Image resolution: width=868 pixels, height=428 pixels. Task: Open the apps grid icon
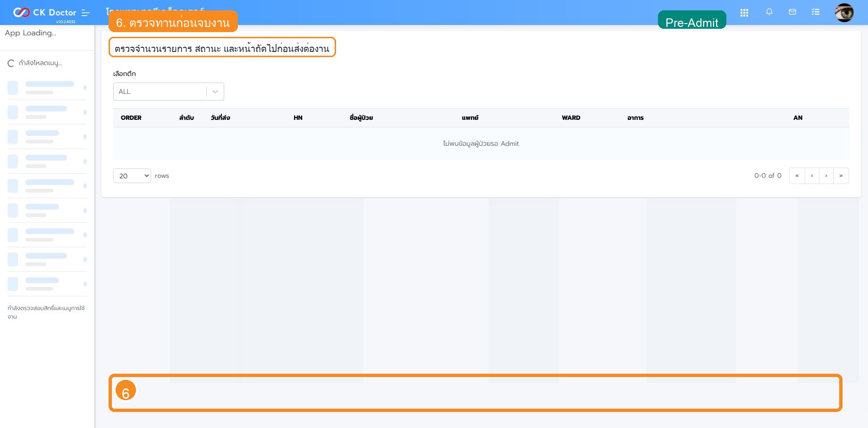click(744, 13)
